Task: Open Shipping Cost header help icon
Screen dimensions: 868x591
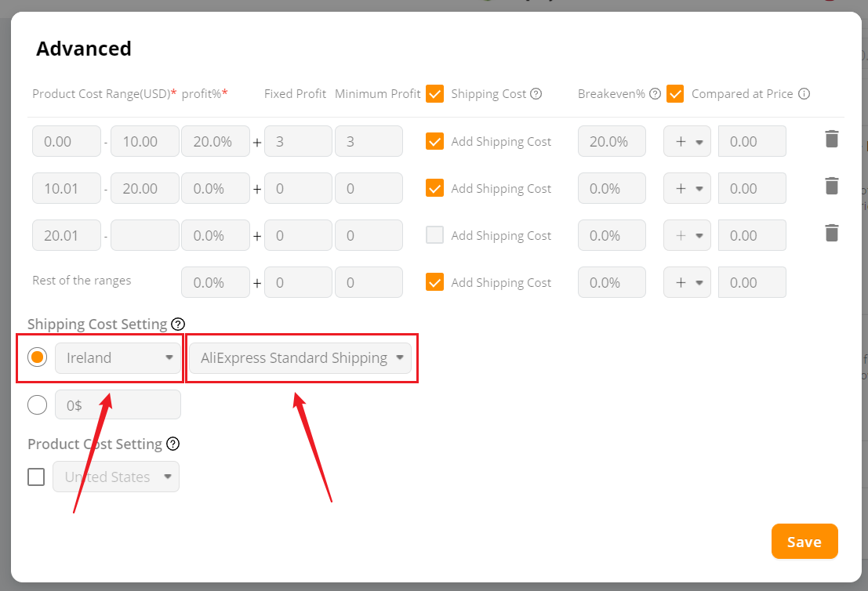Action: tap(536, 93)
